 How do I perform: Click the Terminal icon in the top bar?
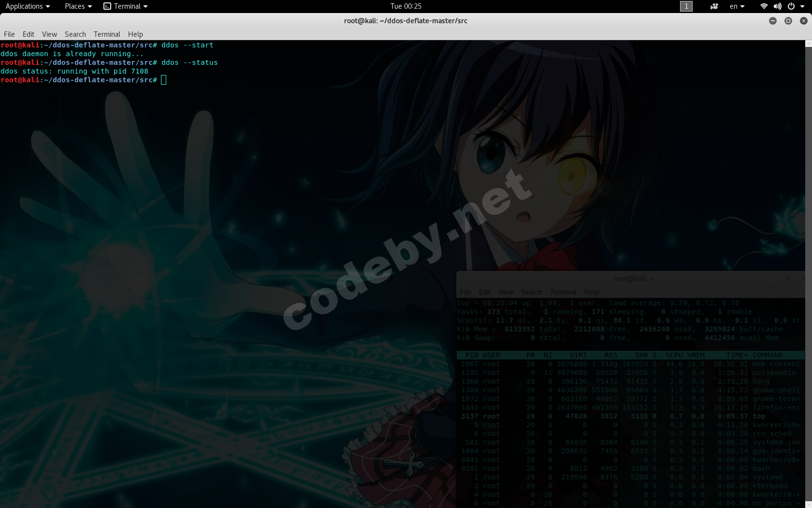(107, 6)
